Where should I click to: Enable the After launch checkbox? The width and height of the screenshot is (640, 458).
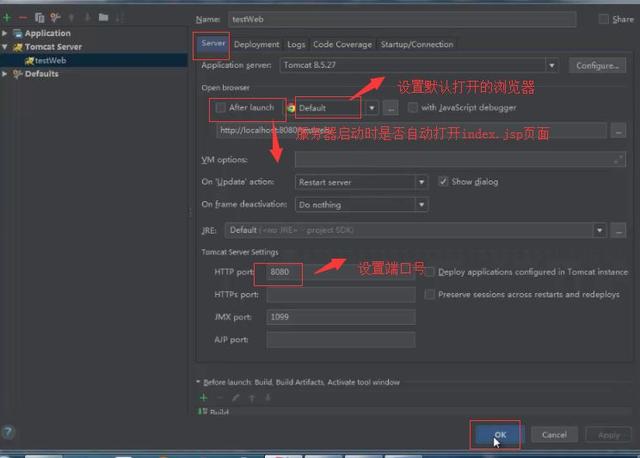pyautogui.click(x=220, y=108)
